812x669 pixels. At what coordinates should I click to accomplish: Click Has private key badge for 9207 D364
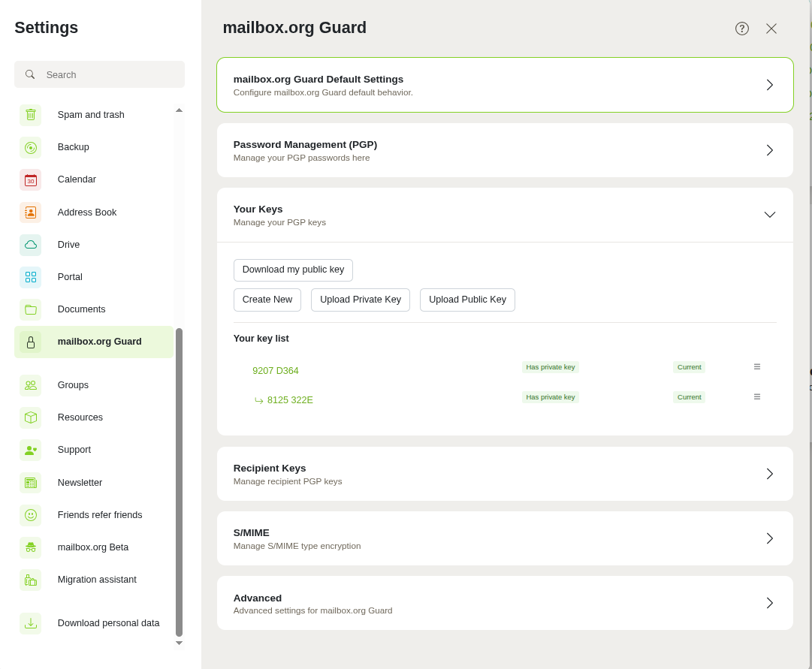[551, 367]
